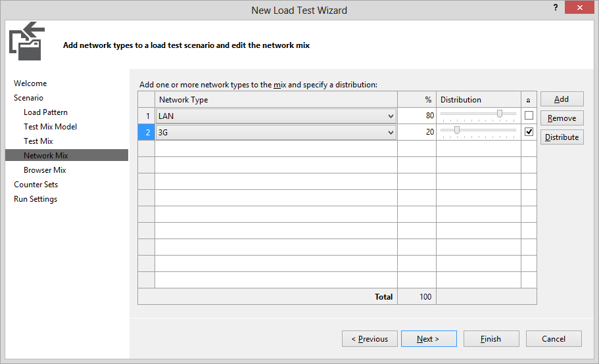Open the 3G network type dropdown
The image size is (599, 364).
[x=391, y=133]
